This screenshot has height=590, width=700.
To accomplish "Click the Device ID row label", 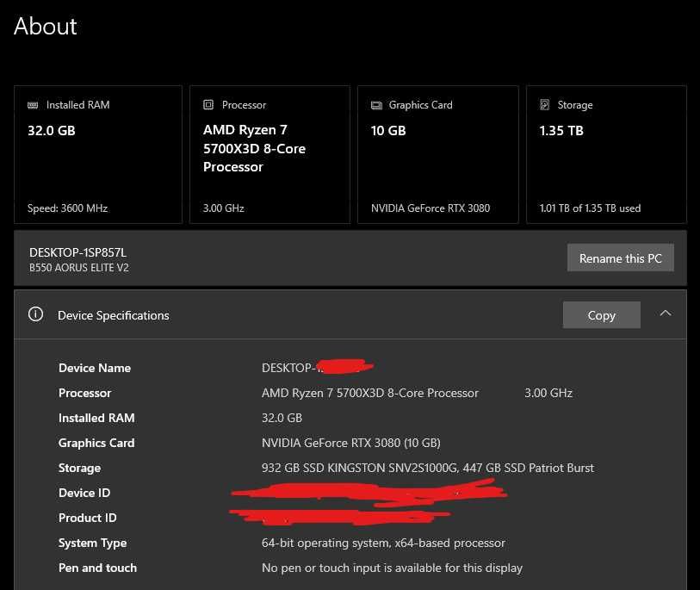I will coord(84,493).
